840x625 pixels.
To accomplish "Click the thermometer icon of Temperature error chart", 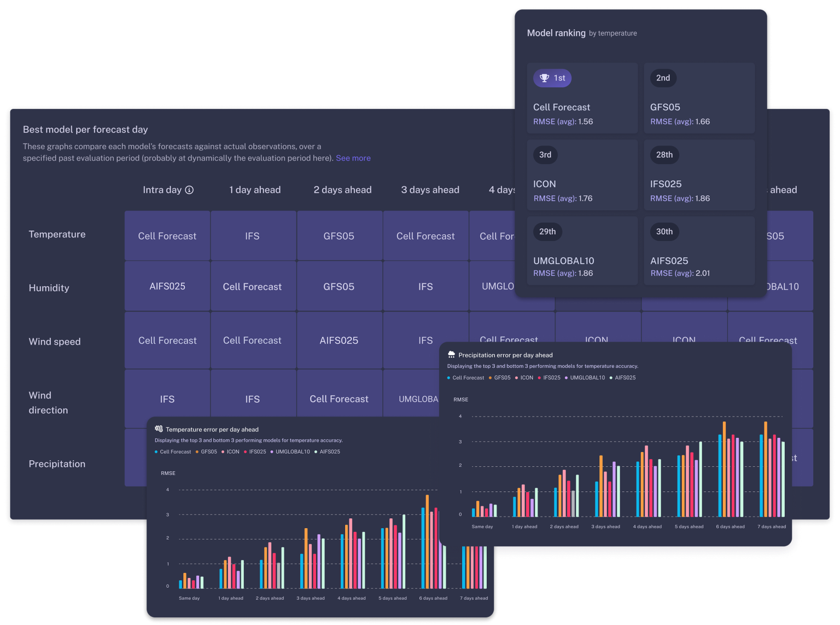I will tap(159, 429).
